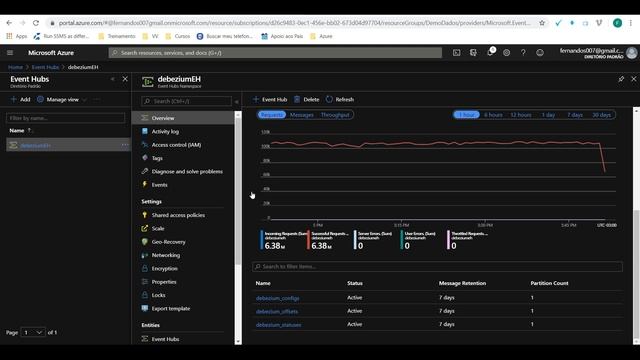This screenshot has width=640, height=360.
Task: Open Scale settings
Action: 158,229
